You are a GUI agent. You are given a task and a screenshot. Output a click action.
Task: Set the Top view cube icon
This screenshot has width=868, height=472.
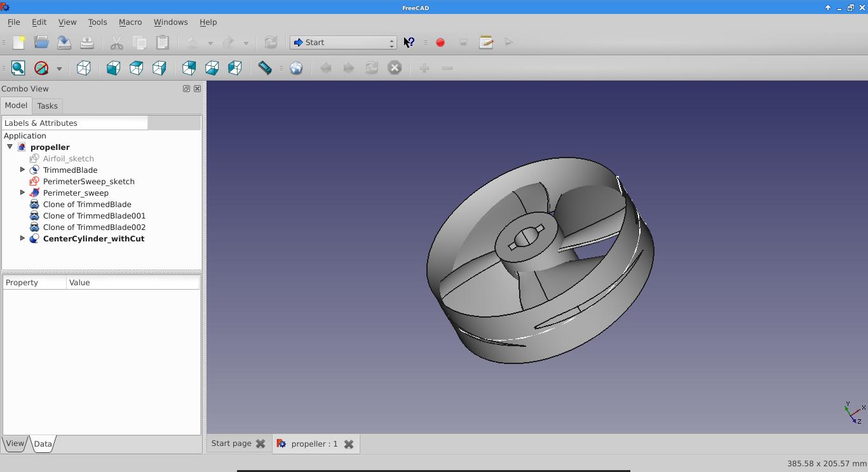click(x=137, y=68)
